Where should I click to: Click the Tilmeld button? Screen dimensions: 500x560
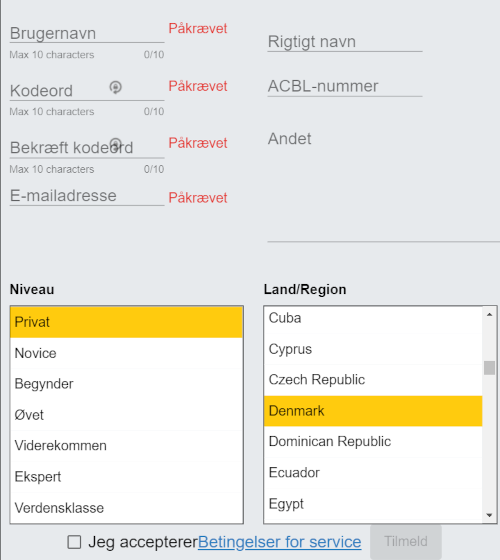point(406,541)
